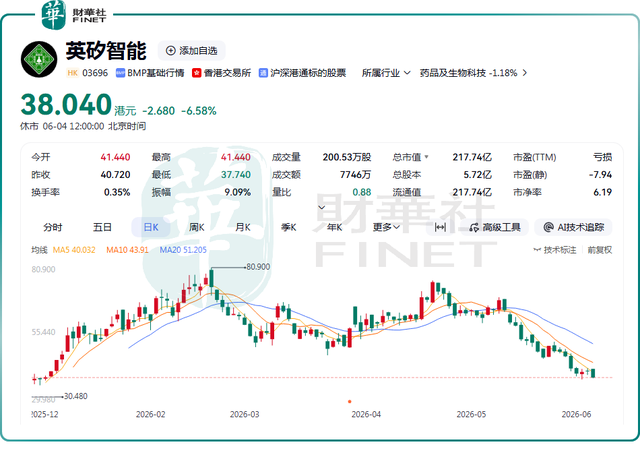Expand the 所属行业 dropdown
The height and width of the screenshot is (455, 640).
(x=386, y=73)
